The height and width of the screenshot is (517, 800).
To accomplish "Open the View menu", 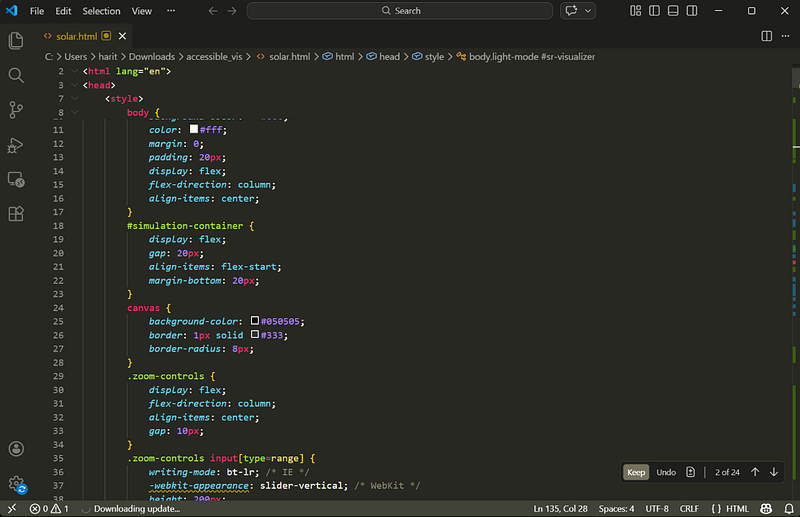I will pyautogui.click(x=141, y=11).
